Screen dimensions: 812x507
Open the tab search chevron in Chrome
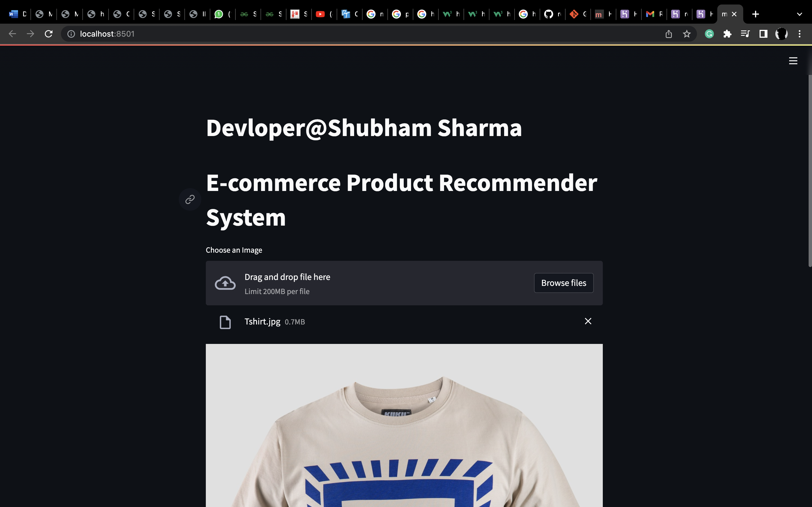click(799, 14)
